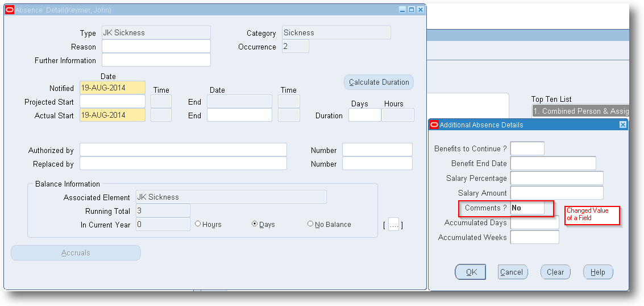Click the In Current Year field

(163, 224)
